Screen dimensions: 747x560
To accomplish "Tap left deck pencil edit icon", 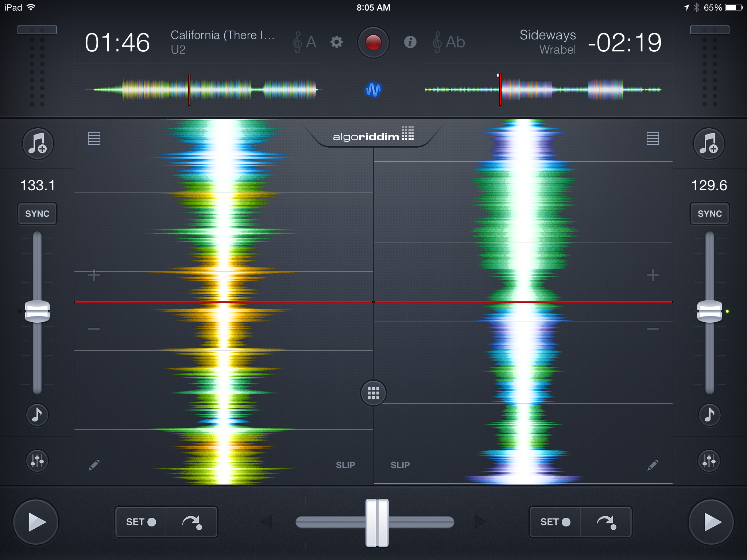I will coord(94,465).
